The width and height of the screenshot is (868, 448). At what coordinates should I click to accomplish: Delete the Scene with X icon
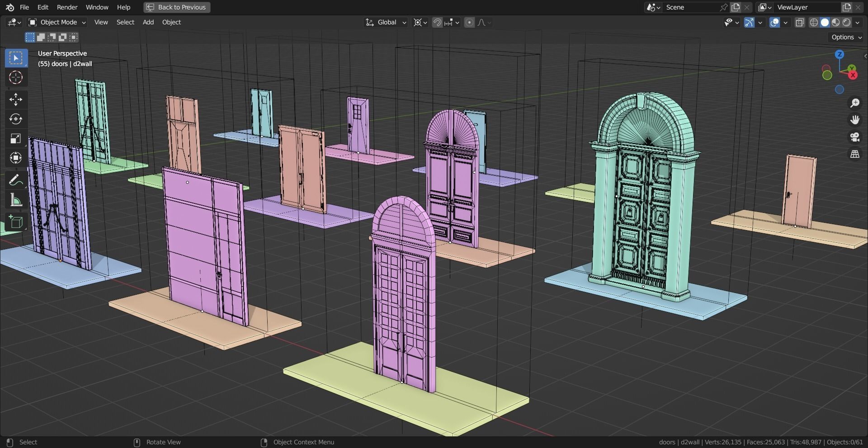pyautogui.click(x=747, y=7)
